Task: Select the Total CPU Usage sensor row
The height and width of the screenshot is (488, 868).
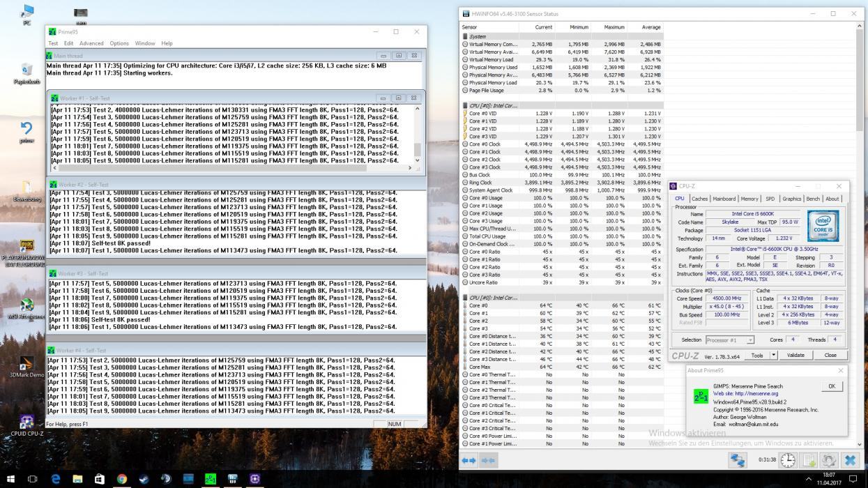Action: (x=561, y=236)
